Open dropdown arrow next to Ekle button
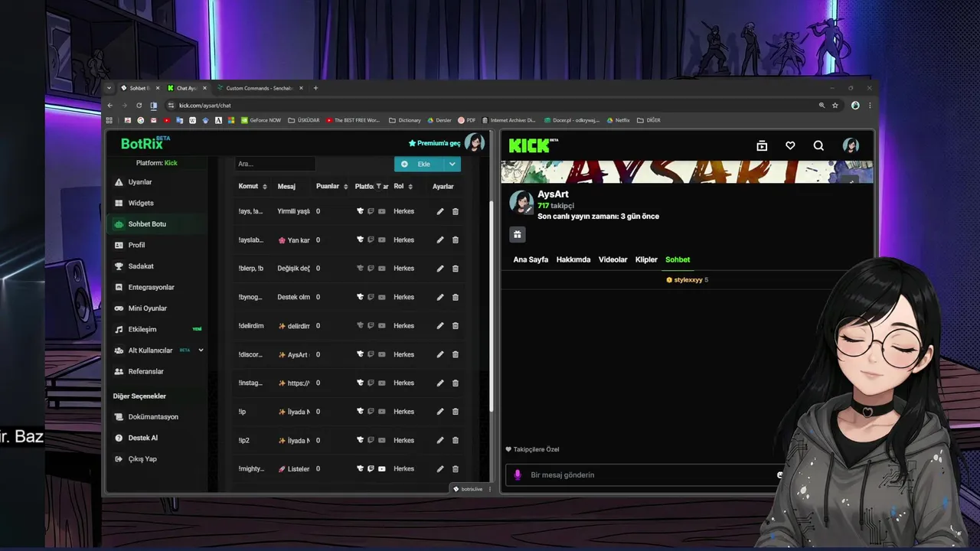The width and height of the screenshot is (980, 551). (x=452, y=164)
